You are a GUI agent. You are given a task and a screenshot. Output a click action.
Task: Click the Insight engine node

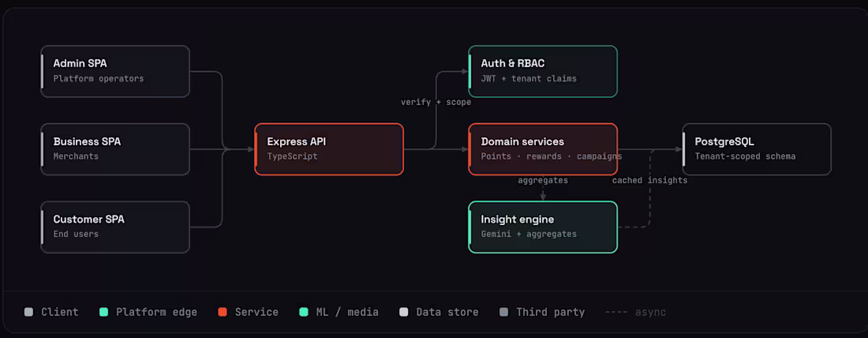coord(543,227)
